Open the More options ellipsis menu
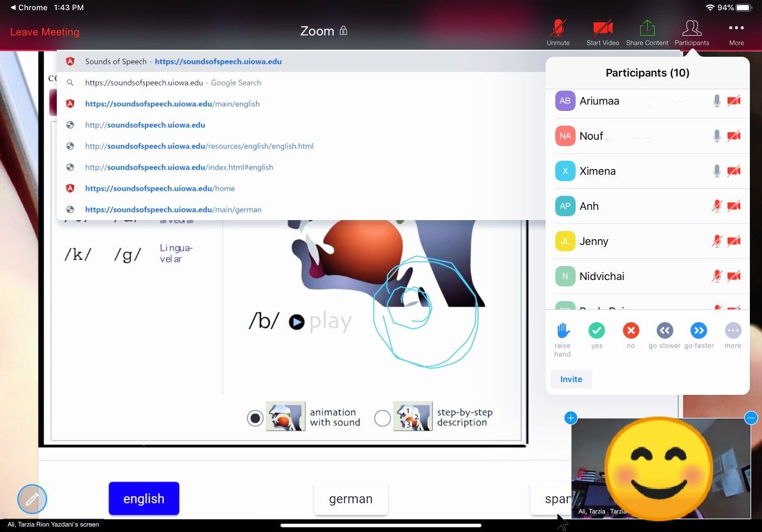Screen dimensions: 762x532 coord(736,28)
